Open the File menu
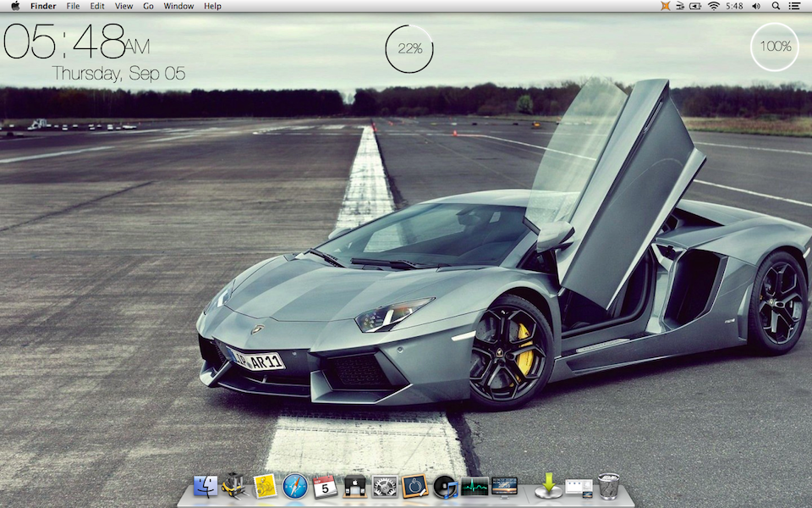812x508 pixels. click(x=73, y=6)
